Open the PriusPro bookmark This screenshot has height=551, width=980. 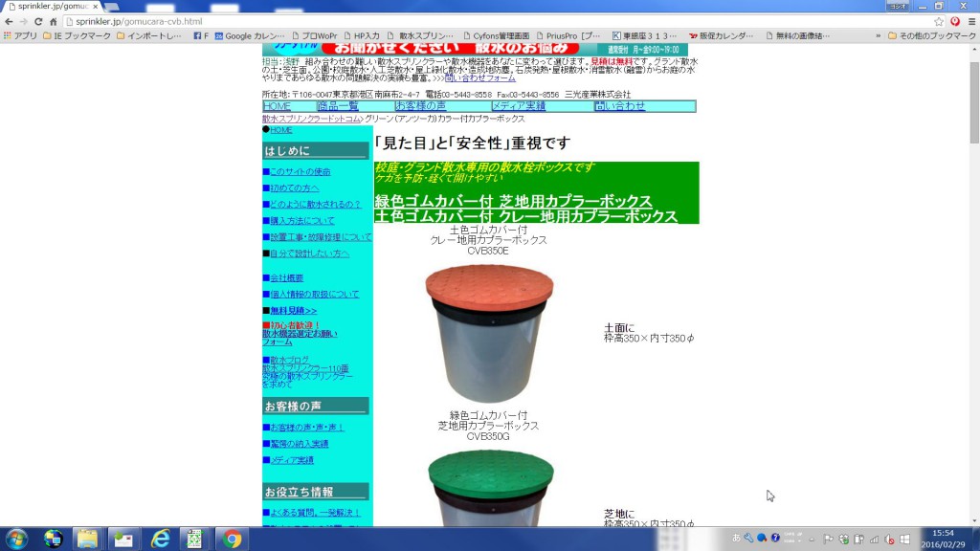[x=568, y=35]
